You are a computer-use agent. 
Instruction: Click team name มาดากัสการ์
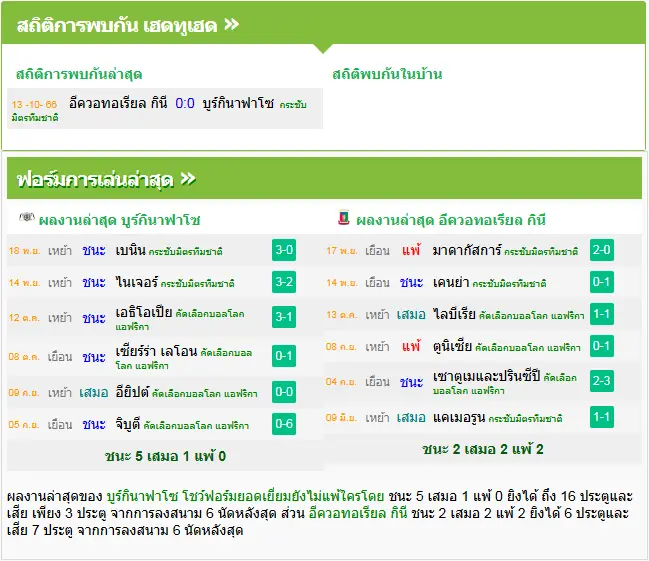tap(467, 250)
